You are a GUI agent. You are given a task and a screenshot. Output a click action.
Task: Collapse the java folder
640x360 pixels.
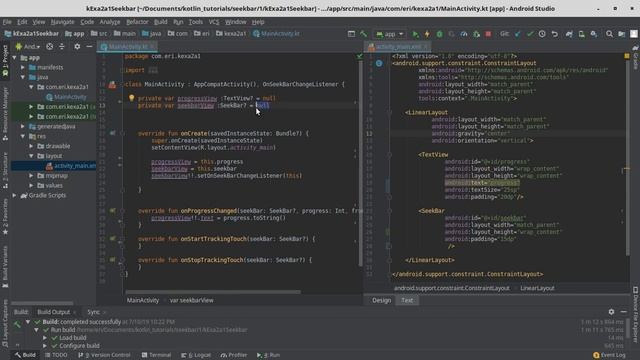click(x=23, y=77)
